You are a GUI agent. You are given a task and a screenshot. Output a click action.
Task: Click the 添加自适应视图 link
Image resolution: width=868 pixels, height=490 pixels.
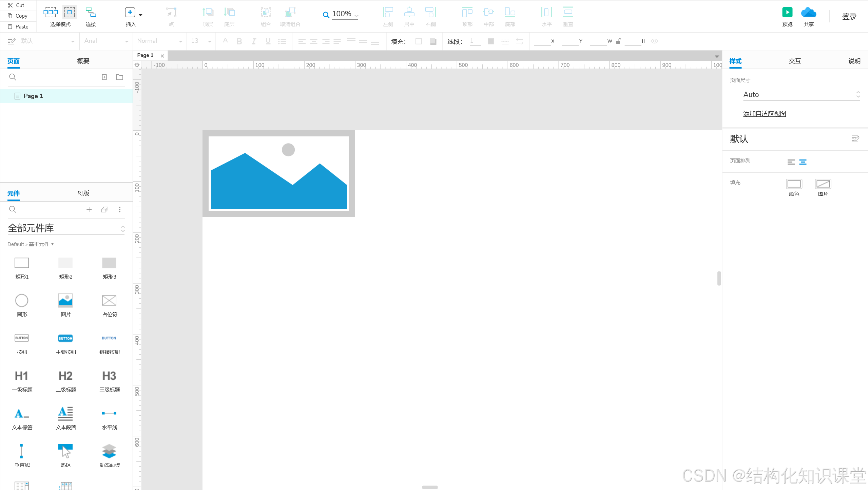765,114
